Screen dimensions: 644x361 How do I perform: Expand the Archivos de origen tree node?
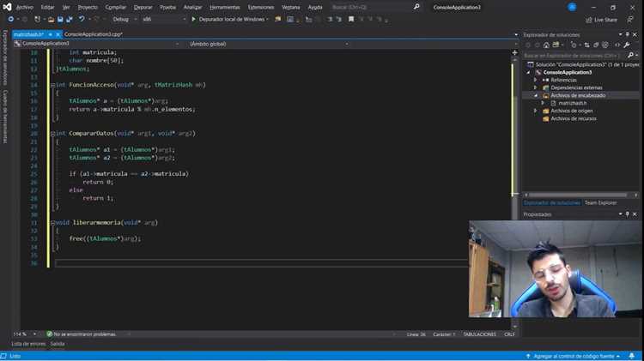coord(535,111)
